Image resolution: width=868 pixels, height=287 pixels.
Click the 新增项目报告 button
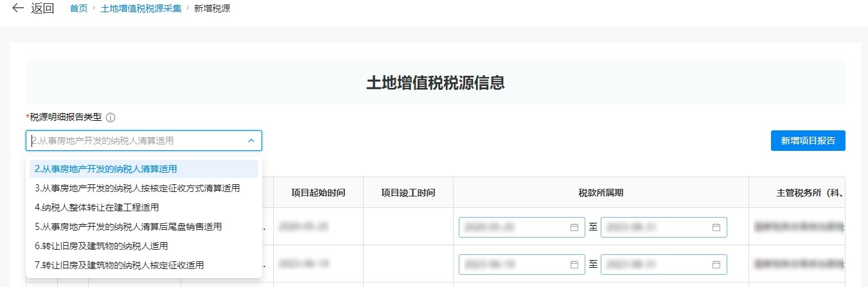pos(808,141)
